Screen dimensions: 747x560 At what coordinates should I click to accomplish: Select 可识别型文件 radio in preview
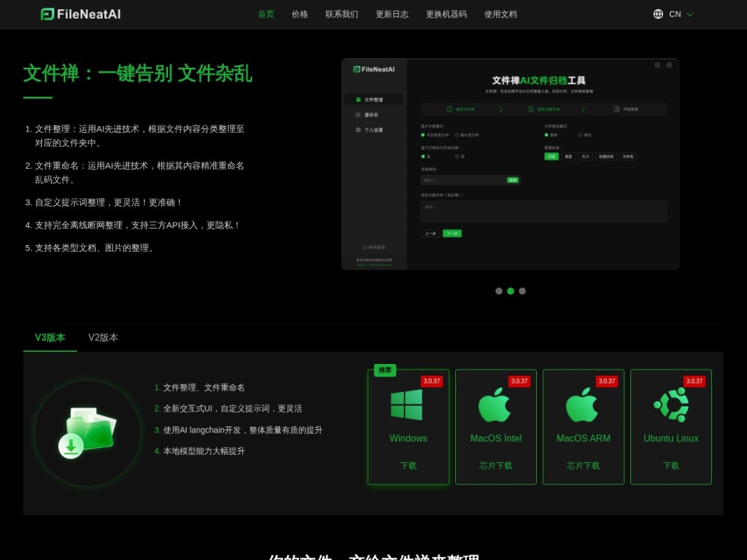pyautogui.click(x=423, y=135)
